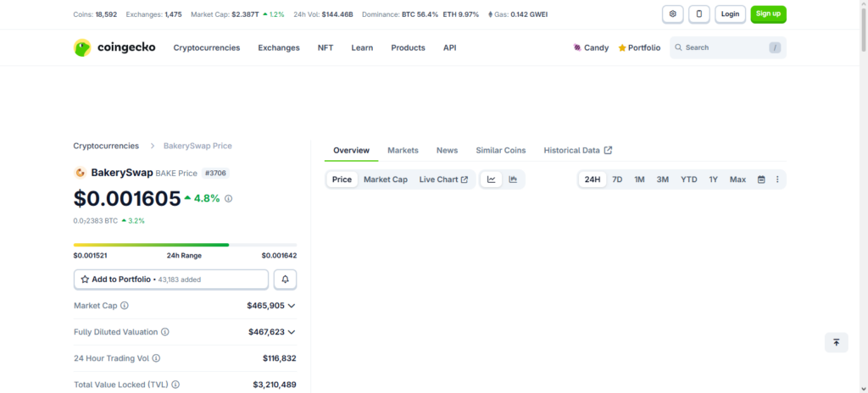Switch to line chart view icon
The image size is (868, 393).
[x=492, y=180]
